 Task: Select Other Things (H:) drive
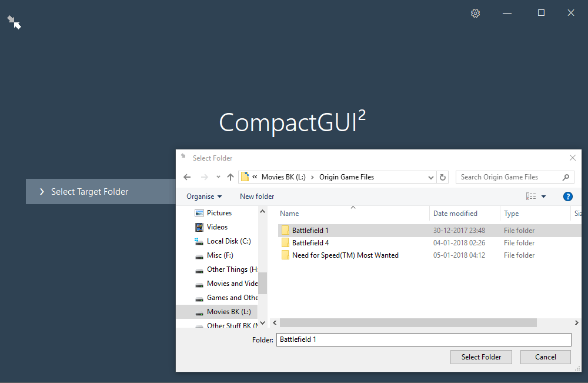[232, 269]
